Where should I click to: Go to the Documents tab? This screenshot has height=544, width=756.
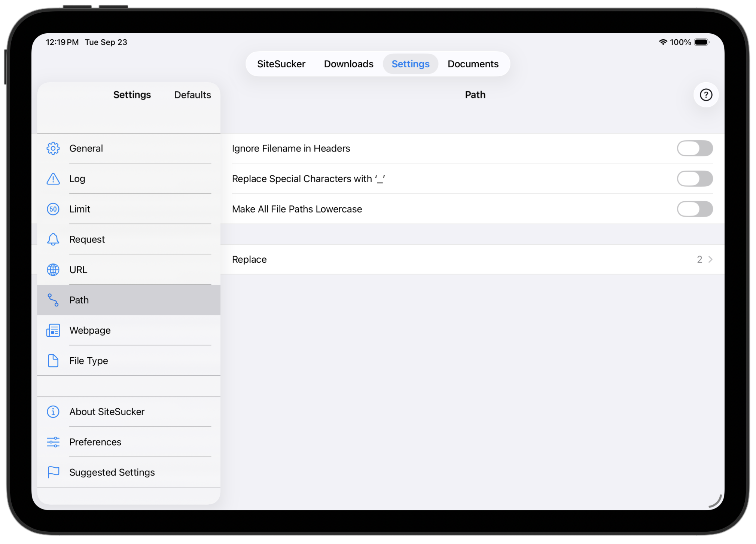(x=473, y=64)
